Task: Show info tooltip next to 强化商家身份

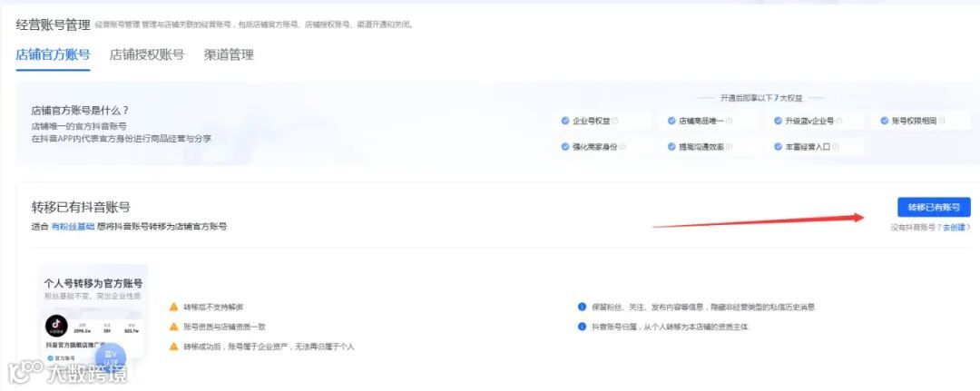Action: [x=622, y=147]
